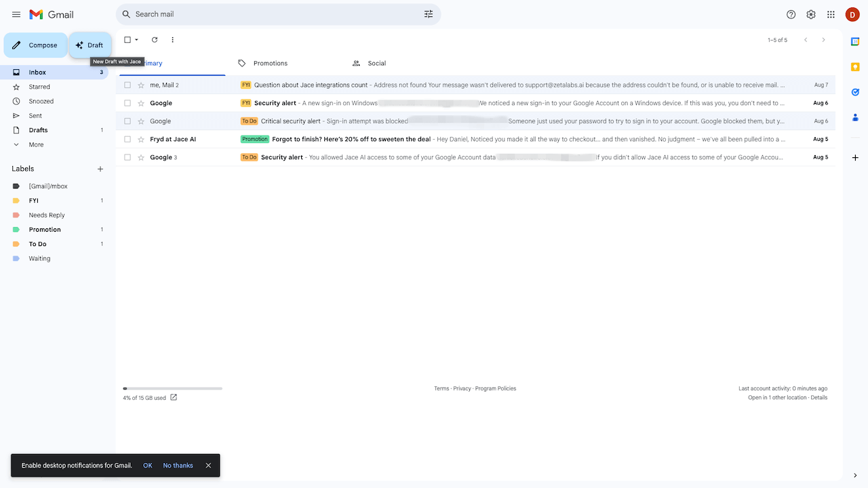This screenshot has width=868, height=488.
Task: Open search options filters
Action: pyautogui.click(x=429, y=14)
